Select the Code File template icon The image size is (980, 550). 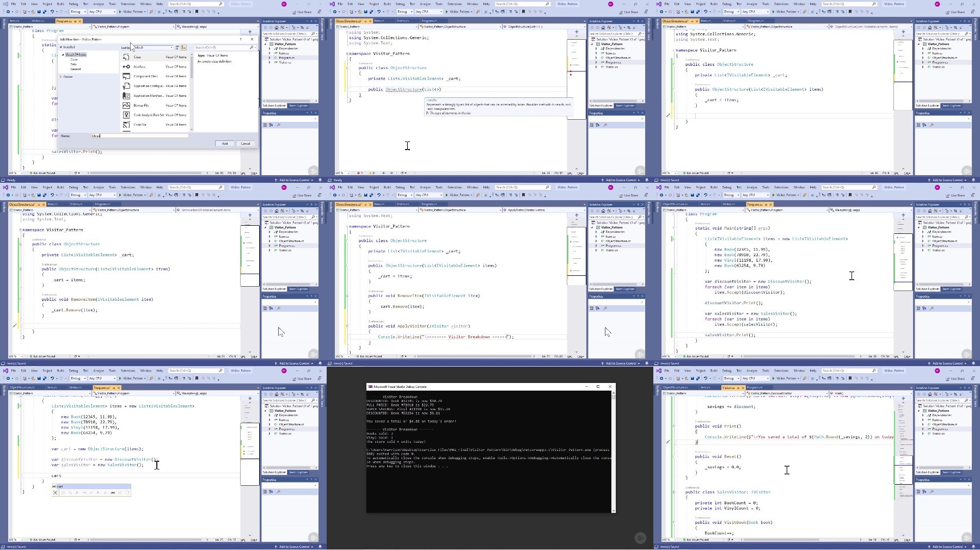126,125
